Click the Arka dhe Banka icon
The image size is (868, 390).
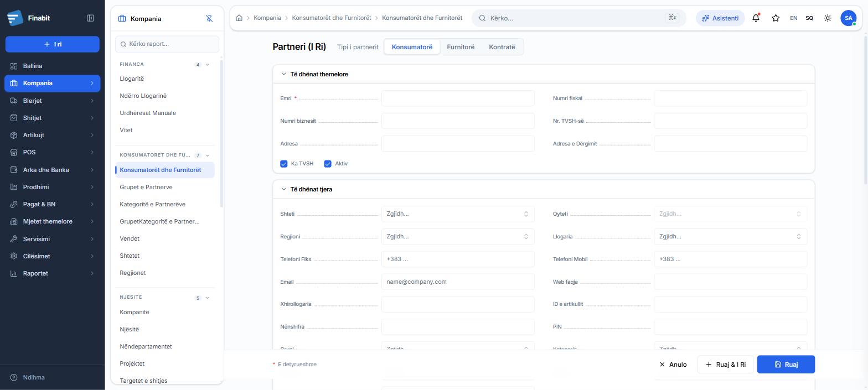tap(14, 170)
